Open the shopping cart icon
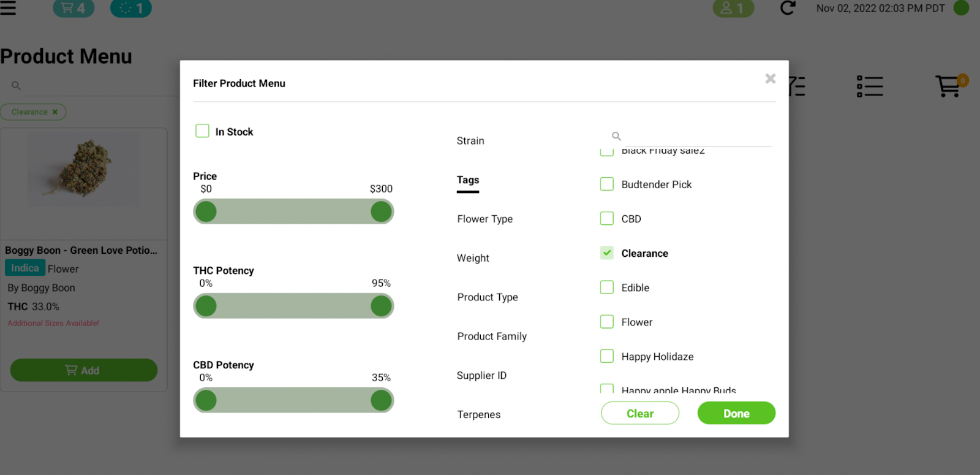Screen dimensions: 980x475 tap(948, 86)
